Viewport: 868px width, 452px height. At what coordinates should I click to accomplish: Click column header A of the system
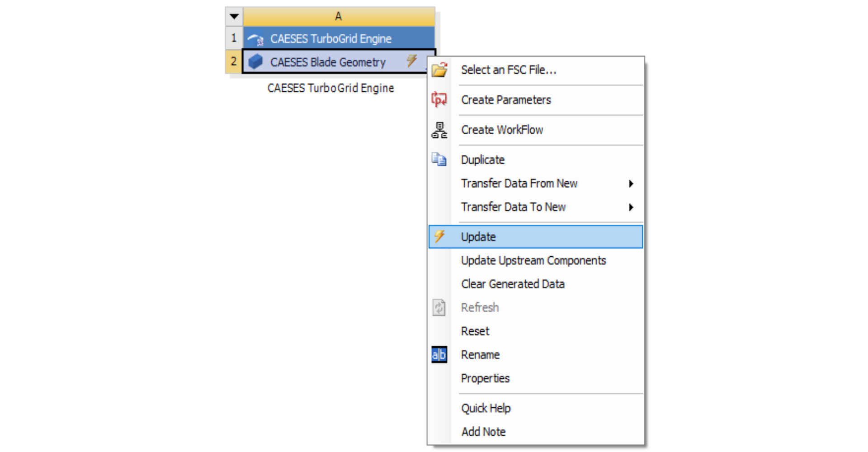pos(339,16)
